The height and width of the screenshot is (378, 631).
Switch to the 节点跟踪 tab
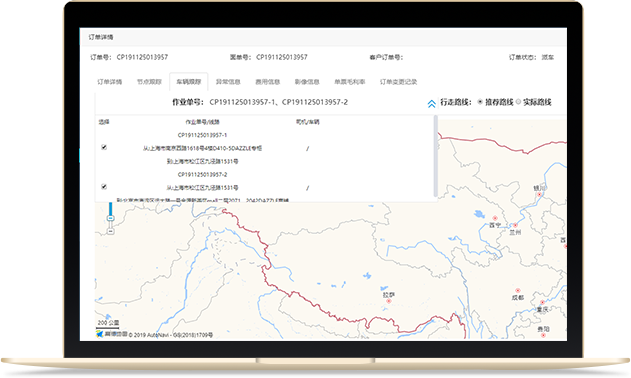[x=149, y=82]
